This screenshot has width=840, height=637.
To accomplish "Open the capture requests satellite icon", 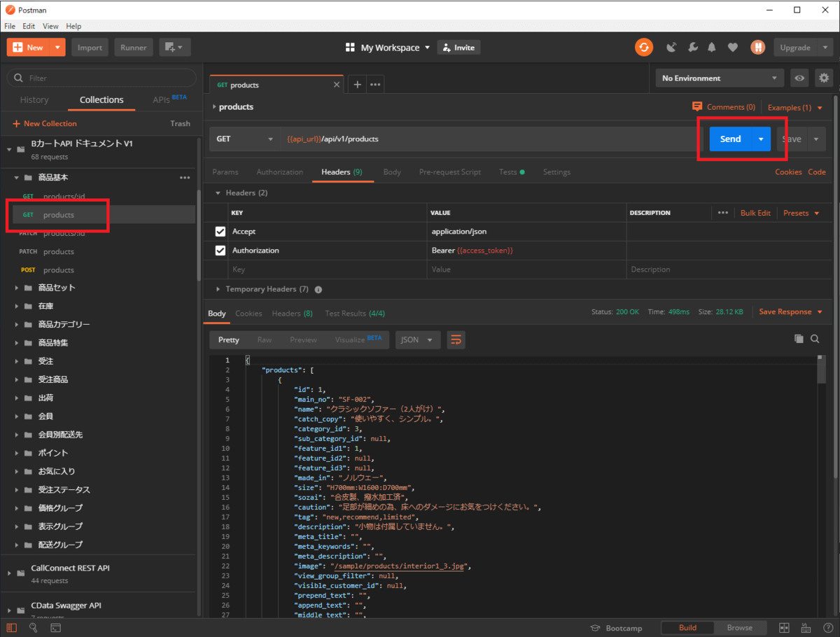I will (672, 48).
